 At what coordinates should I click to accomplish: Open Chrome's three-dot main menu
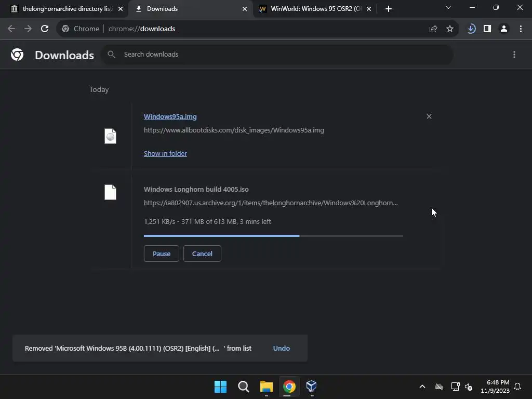(521, 29)
